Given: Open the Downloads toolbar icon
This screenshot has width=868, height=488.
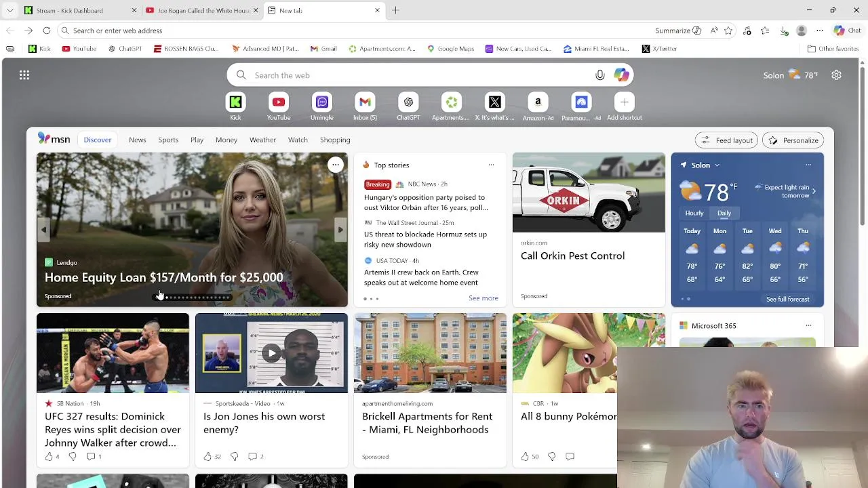Looking at the screenshot, I should (784, 30).
